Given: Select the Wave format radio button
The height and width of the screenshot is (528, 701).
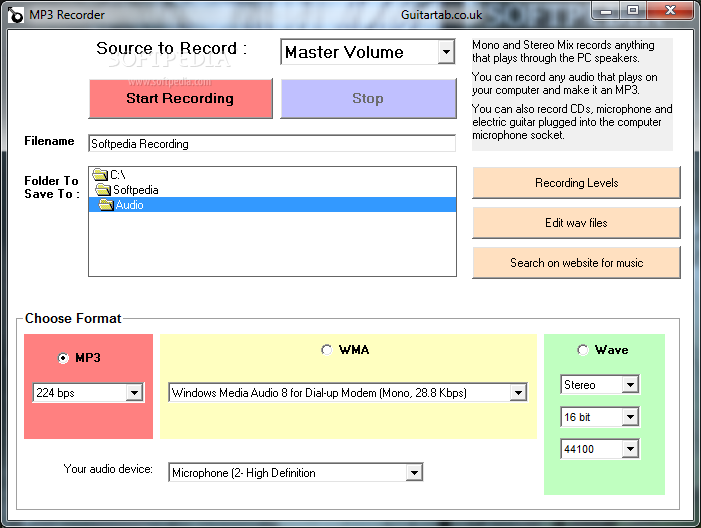Looking at the screenshot, I should 583,350.
